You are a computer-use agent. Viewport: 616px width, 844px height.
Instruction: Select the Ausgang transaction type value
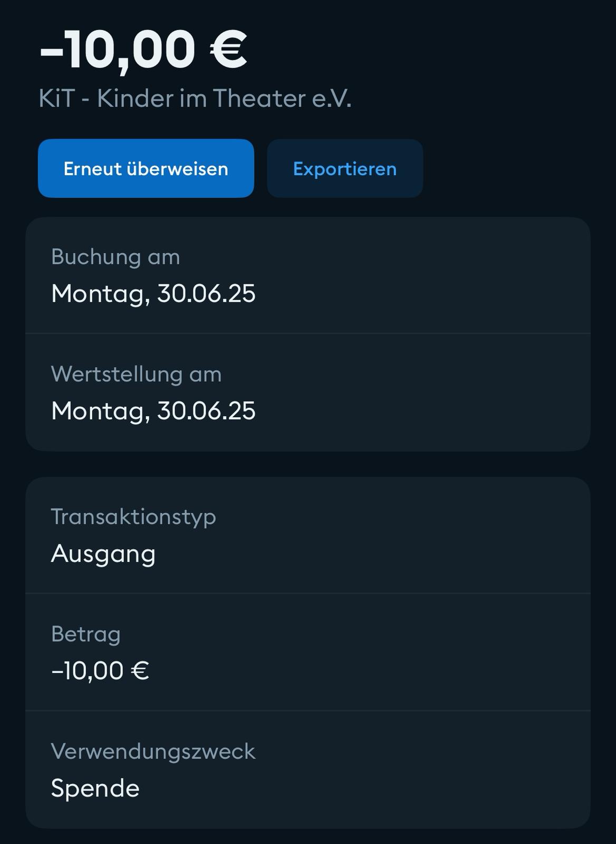pos(103,553)
